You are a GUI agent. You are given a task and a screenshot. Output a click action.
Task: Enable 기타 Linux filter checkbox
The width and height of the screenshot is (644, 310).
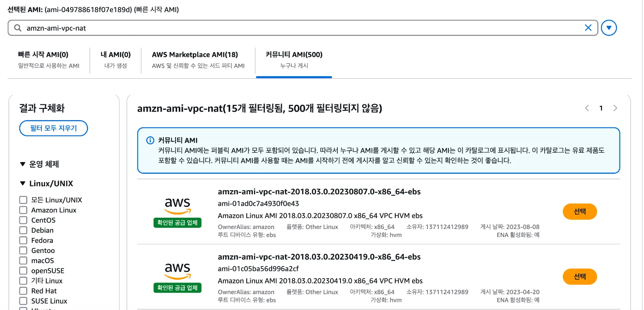[x=23, y=281]
